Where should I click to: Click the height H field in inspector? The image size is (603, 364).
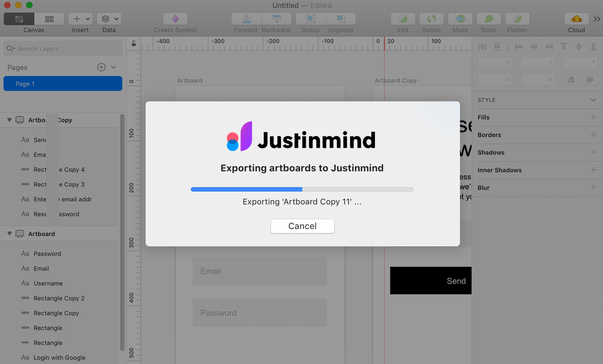pyautogui.click(x=538, y=80)
